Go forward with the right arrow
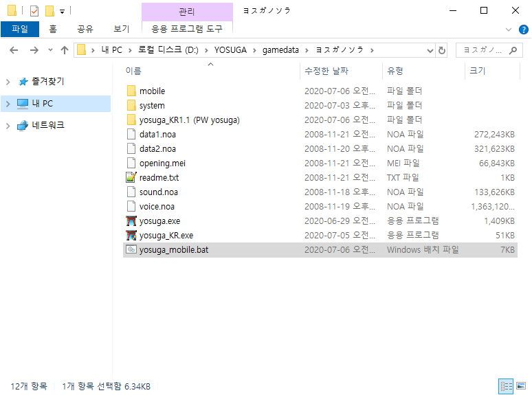The width and height of the screenshot is (532, 395). tap(34, 51)
